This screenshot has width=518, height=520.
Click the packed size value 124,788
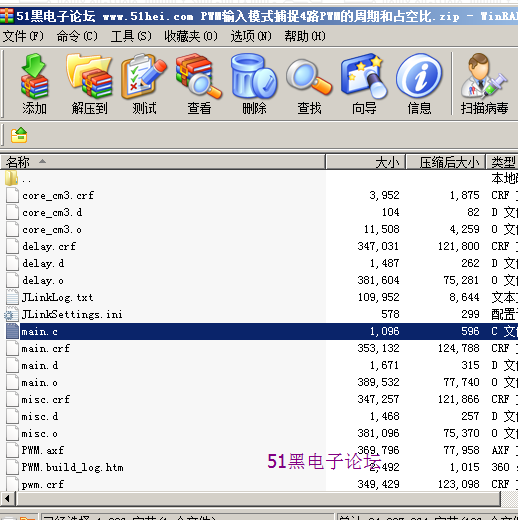point(459,348)
